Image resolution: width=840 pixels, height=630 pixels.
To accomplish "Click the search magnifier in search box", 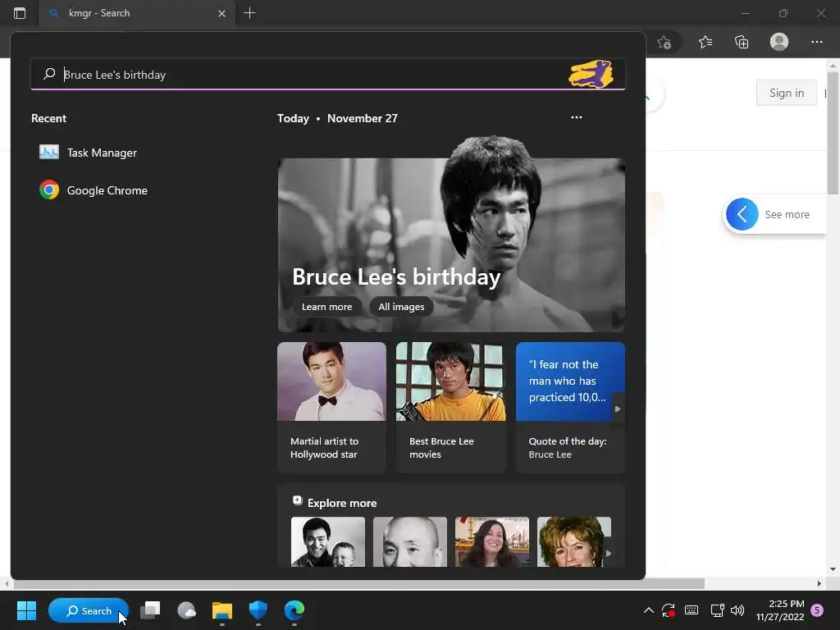I will (49, 74).
